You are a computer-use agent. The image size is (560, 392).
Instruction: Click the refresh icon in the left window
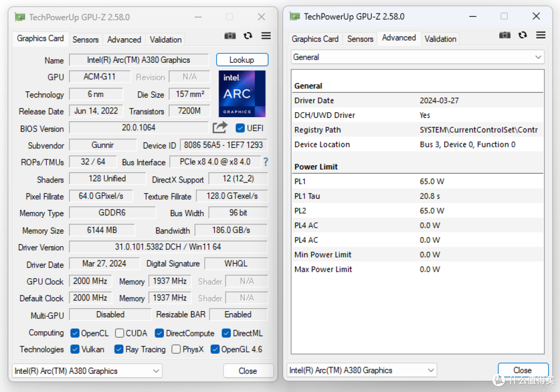(x=248, y=35)
